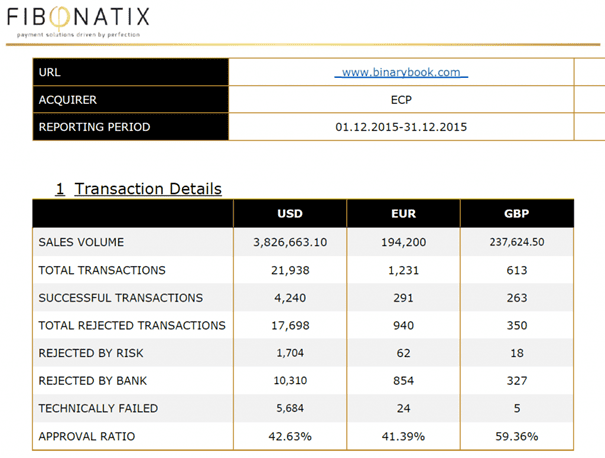This screenshot has width=605, height=458.
Task: Click the REJECTED BY BANK row label
Action: tap(93, 381)
